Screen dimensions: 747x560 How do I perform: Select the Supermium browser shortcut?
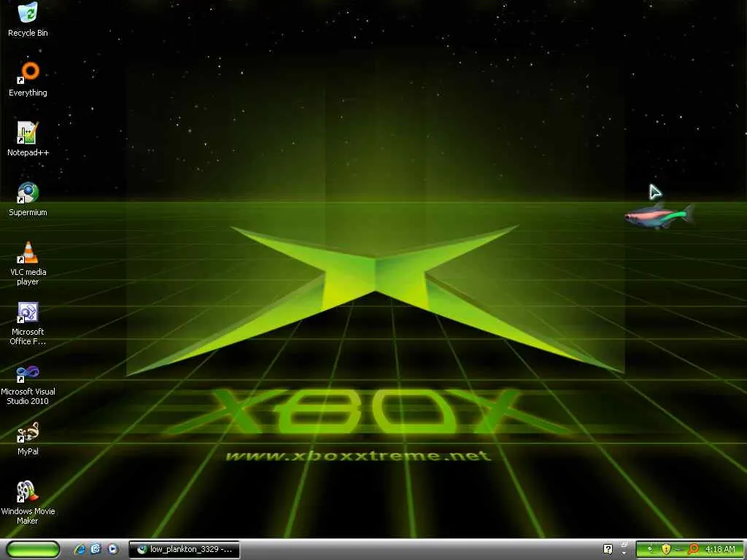pos(28,199)
